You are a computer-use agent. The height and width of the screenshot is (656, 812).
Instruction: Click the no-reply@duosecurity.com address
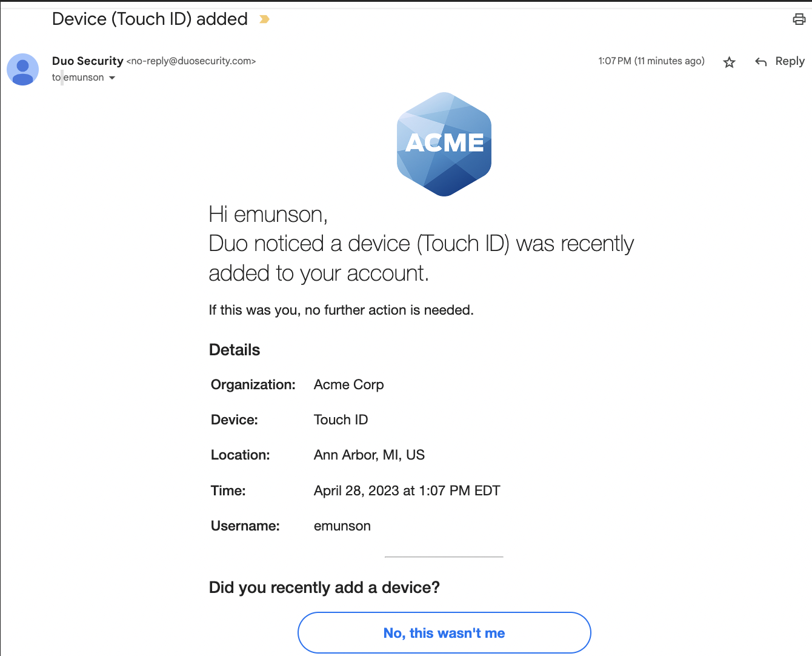pos(191,61)
